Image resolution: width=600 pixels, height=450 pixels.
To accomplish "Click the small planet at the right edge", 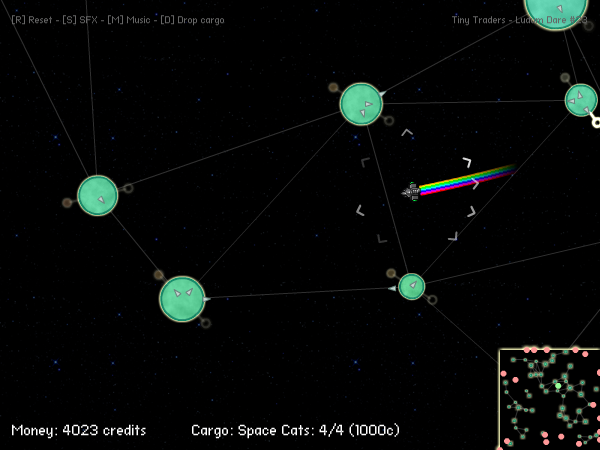I will [x=581, y=100].
